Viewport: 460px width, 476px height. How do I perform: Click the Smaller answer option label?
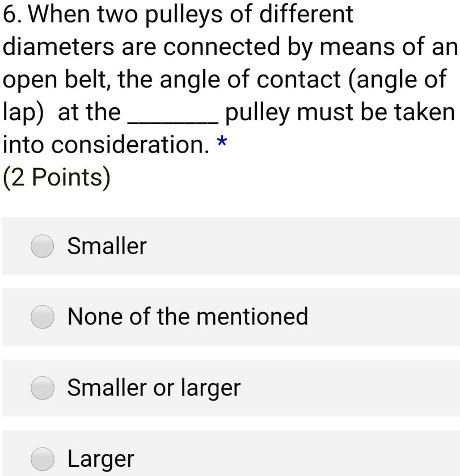(x=107, y=246)
